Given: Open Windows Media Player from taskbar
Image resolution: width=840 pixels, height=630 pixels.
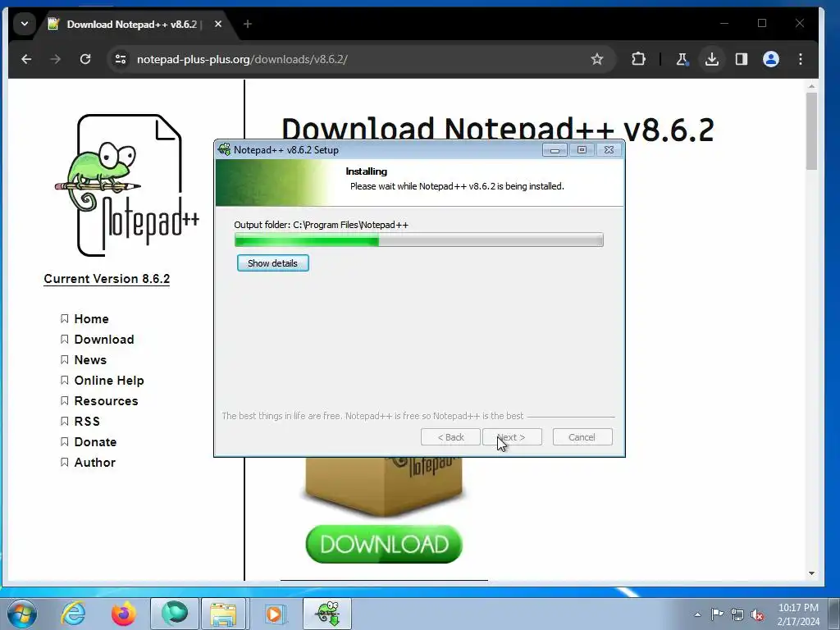Looking at the screenshot, I should coord(274,614).
